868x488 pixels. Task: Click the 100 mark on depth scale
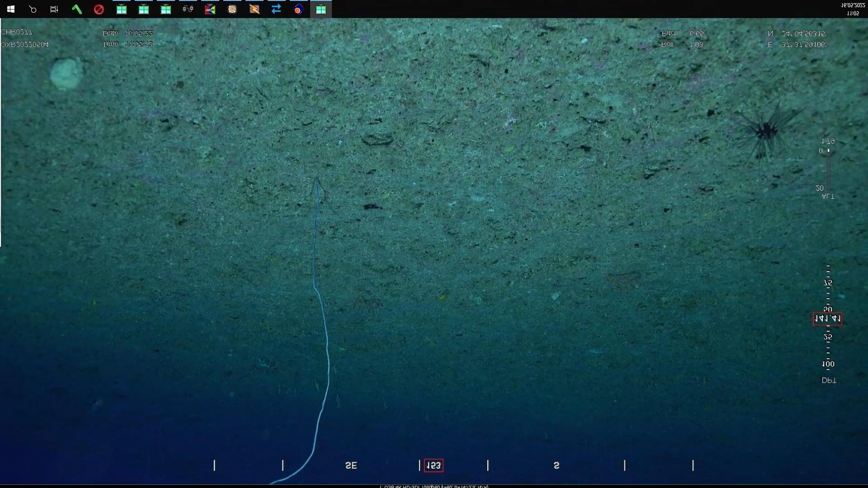point(828,364)
